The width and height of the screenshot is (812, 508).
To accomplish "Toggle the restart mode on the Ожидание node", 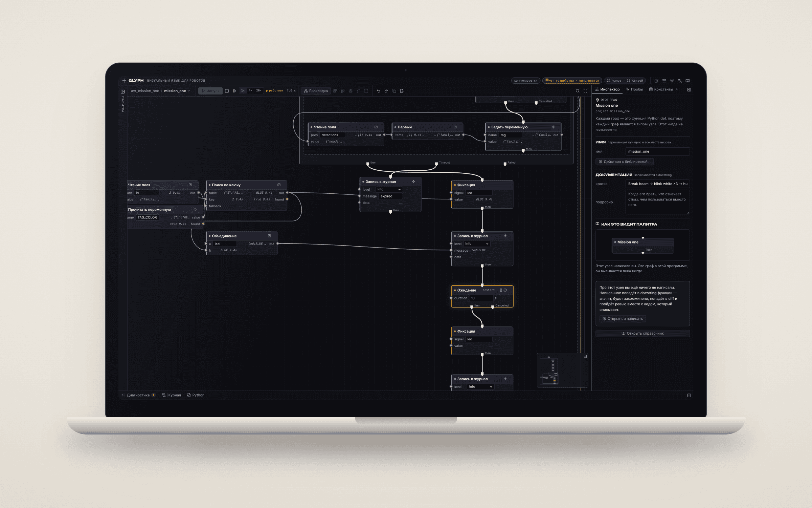I will [x=489, y=290].
